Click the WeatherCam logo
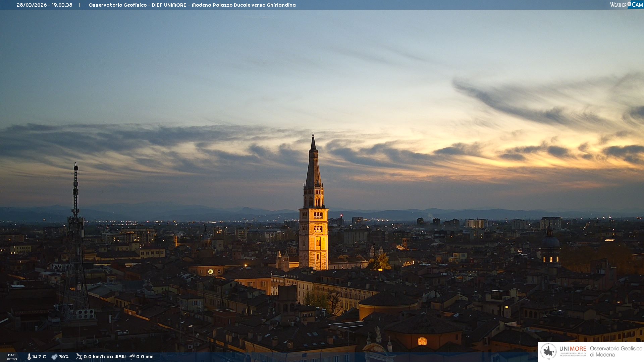 [626, 5]
